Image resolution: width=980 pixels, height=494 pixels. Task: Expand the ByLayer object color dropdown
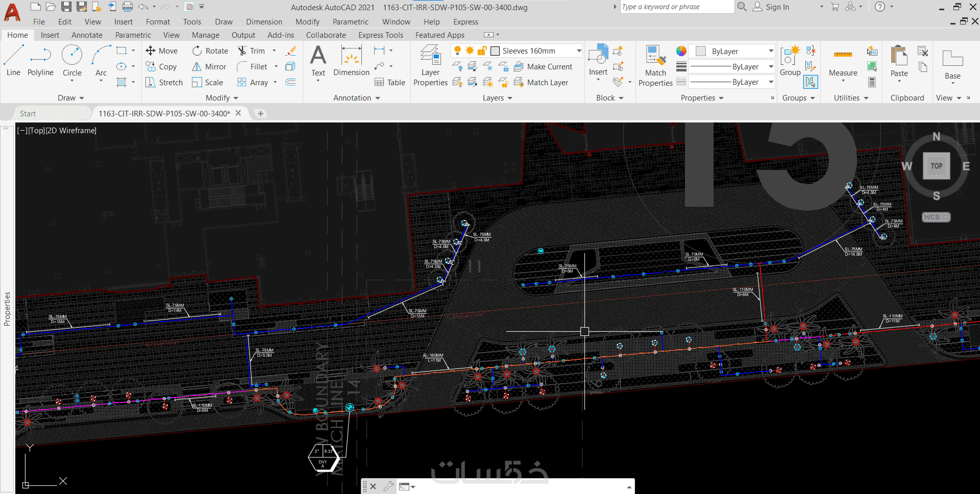[771, 51]
